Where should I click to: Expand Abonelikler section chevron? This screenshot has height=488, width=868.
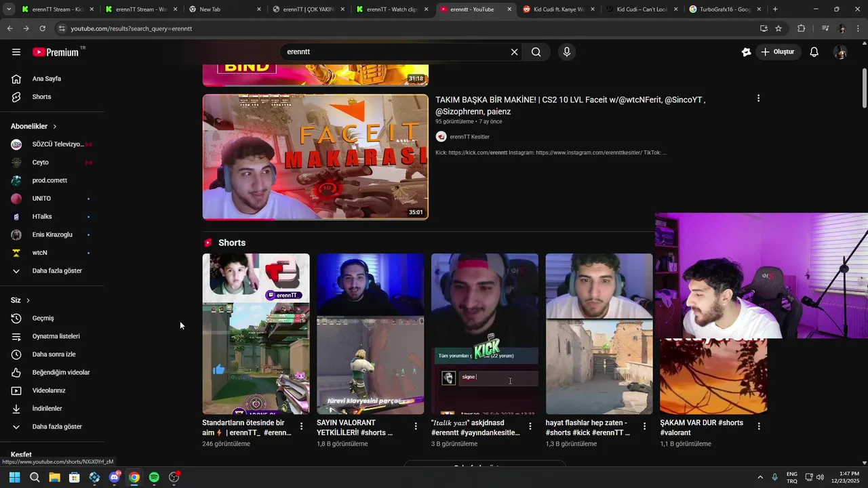(55, 127)
